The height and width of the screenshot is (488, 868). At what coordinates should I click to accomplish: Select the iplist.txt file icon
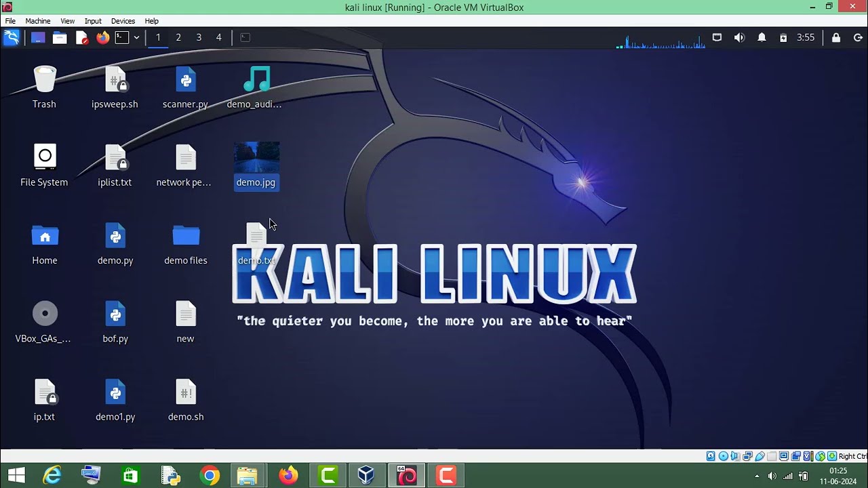115,165
